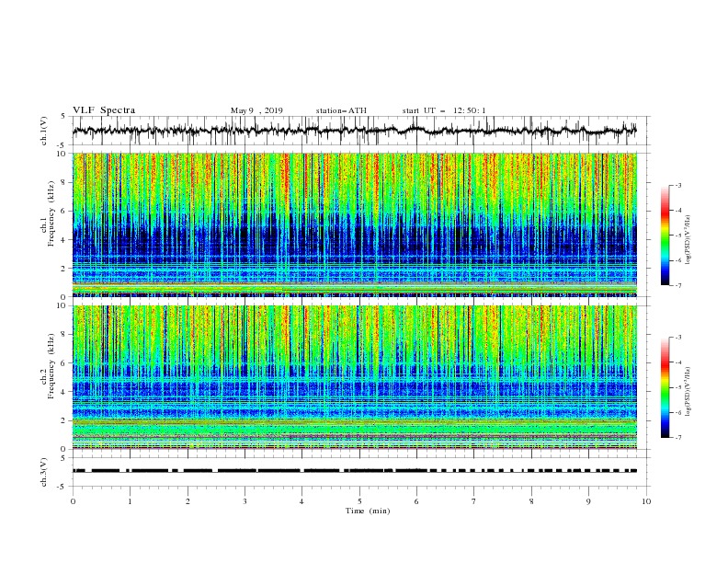This screenshot has width=728, height=563.
Task: Click time axis tick label "8"
Action: [x=531, y=501]
